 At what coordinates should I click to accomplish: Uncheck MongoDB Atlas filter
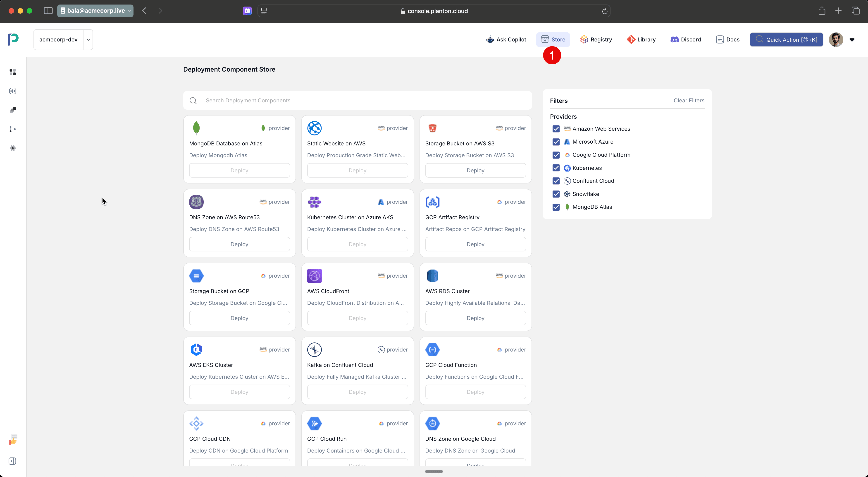[556, 207]
